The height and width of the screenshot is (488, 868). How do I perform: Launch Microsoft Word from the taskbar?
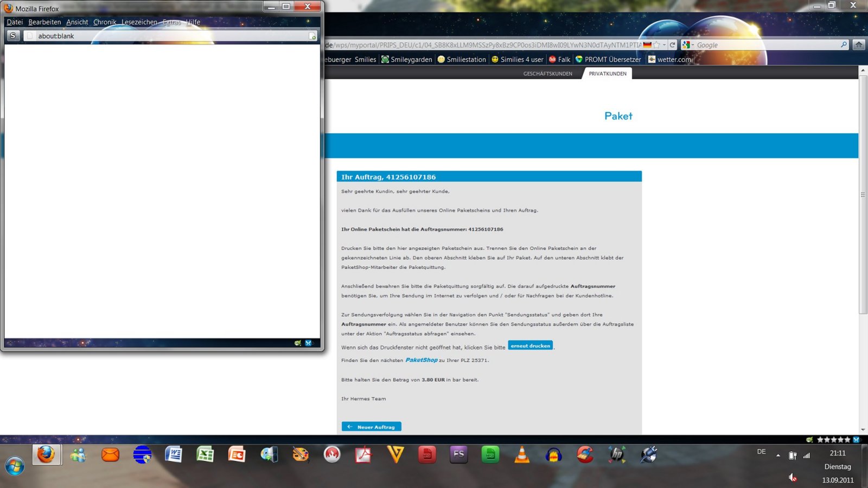coord(174,454)
